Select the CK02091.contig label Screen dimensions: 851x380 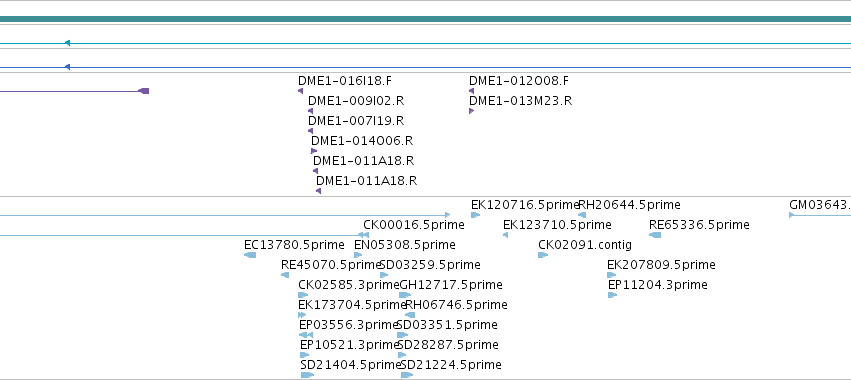pos(585,245)
